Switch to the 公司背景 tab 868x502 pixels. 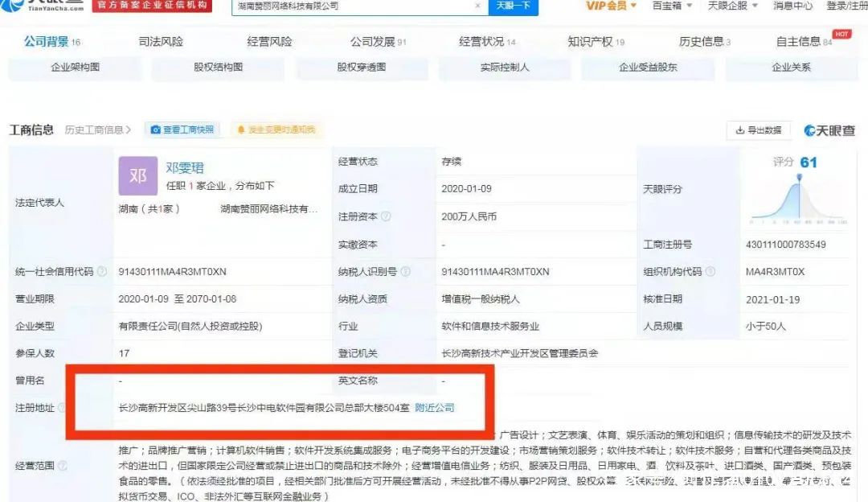coord(52,42)
